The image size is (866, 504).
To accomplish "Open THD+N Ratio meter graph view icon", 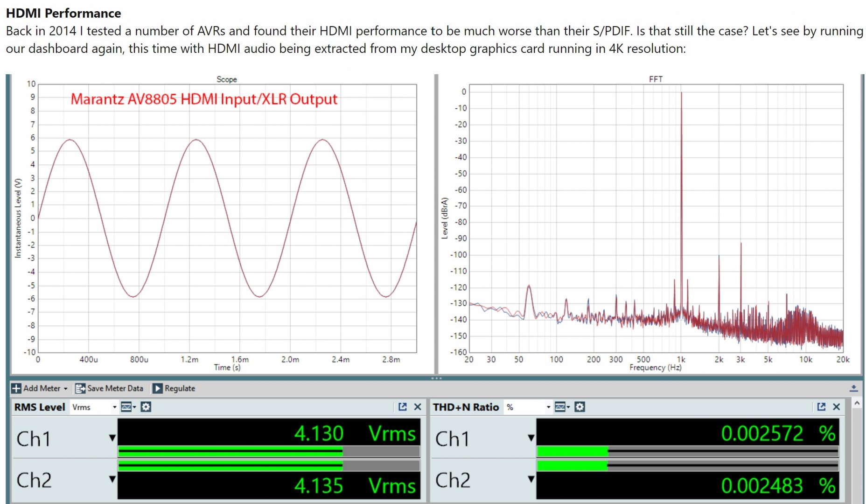I will pyautogui.click(x=560, y=407).
